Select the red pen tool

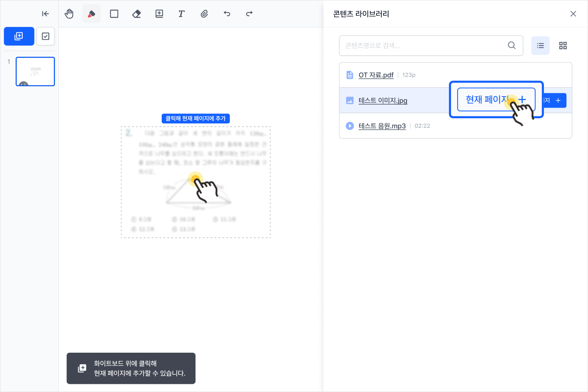[92, 14]
